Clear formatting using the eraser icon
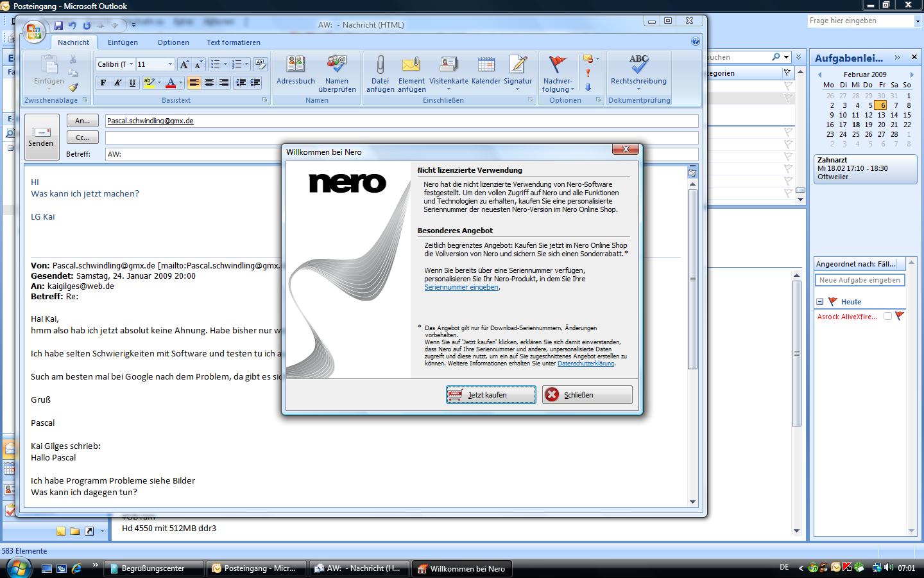Viewport: 924px width, 578px height. 260,64
